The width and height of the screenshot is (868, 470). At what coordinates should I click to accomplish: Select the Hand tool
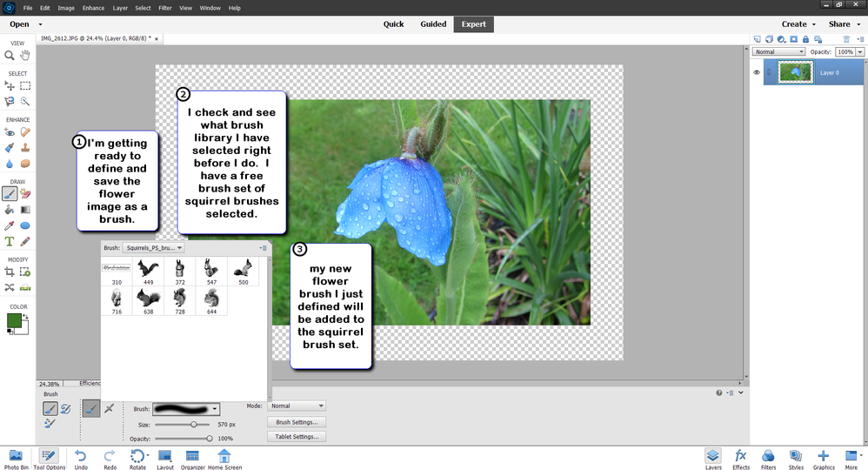25,56
